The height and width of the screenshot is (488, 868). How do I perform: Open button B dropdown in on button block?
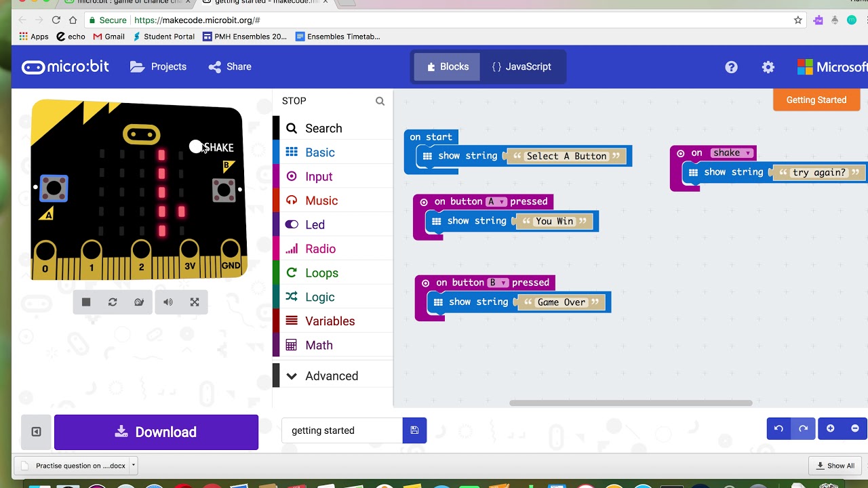[x=498, y=283]
